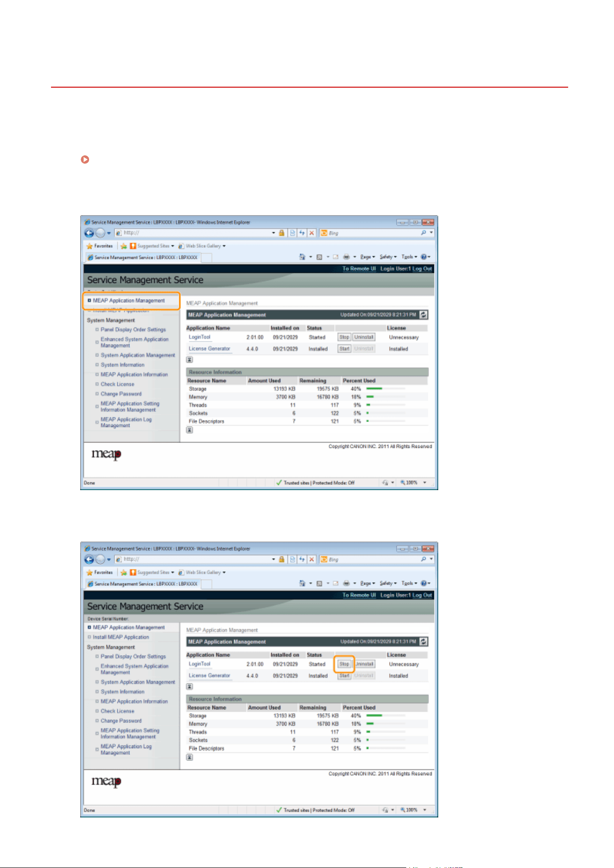Click the update refresh icon in lower MEAP header
Viewport: 614px width, 868px height.
[x=423, y=642]
